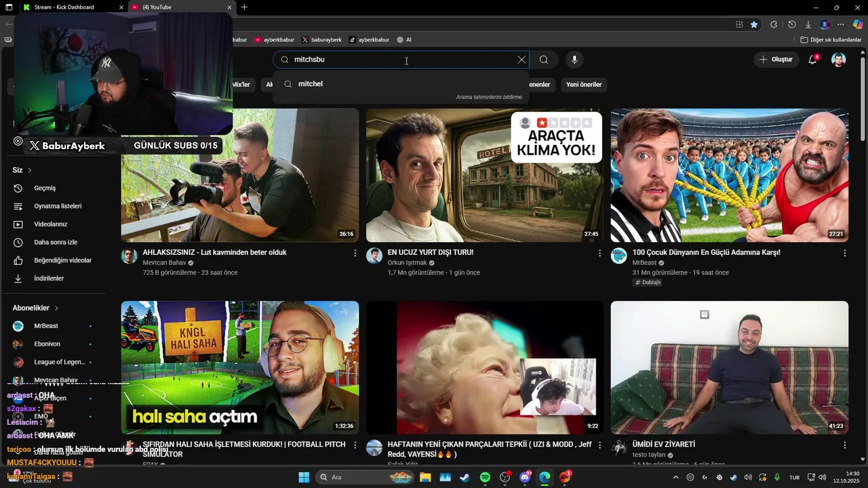
Task: Open YouTube notifications bell
Action: point(812,60)
